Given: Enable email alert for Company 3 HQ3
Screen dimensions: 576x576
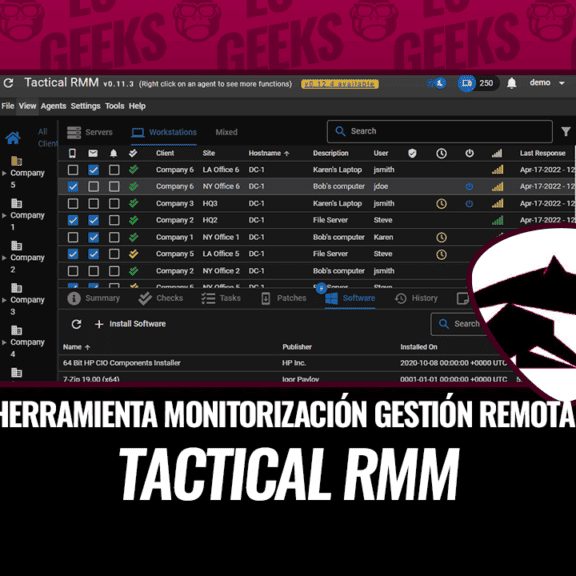Looking at the screenshot, I should click(93, 204).
